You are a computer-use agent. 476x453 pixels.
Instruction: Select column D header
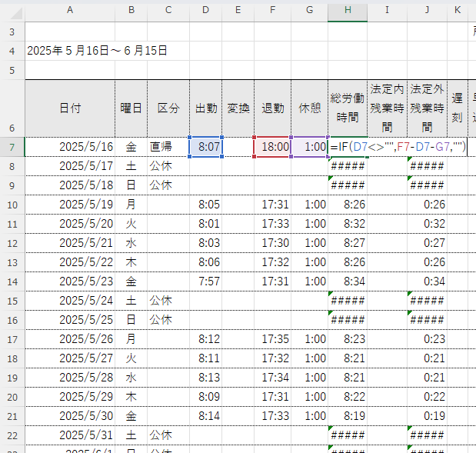click(205, 10)
